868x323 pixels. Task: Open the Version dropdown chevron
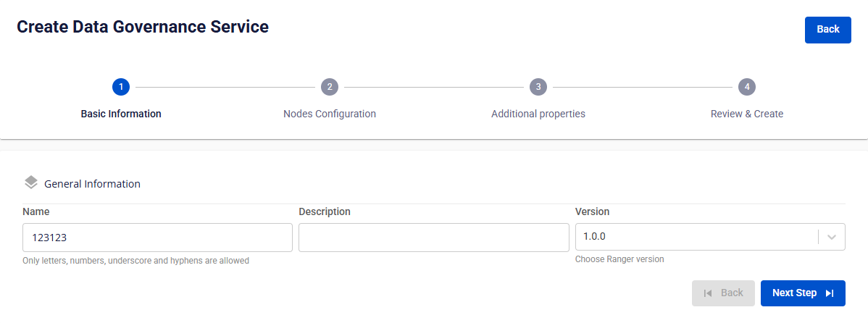(832, 237)
